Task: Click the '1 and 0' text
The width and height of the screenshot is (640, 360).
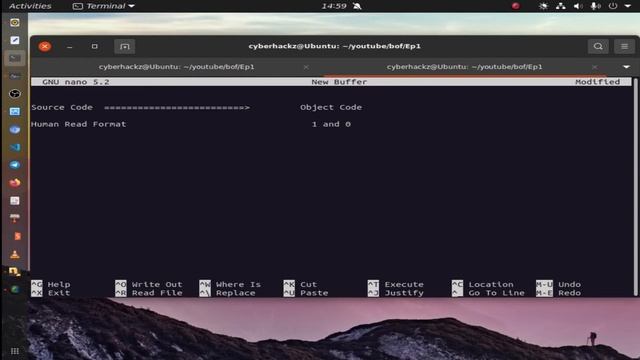Action: 331,124
